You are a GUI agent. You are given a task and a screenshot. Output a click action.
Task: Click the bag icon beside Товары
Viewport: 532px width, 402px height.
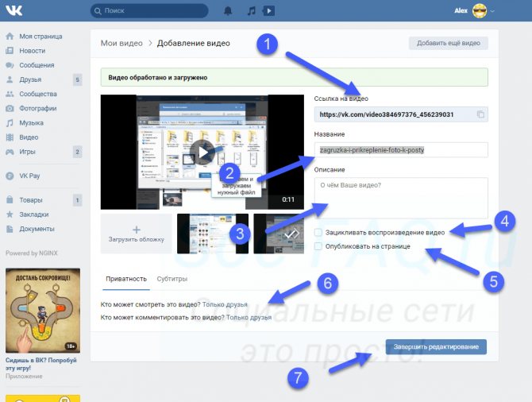[10, 199]
